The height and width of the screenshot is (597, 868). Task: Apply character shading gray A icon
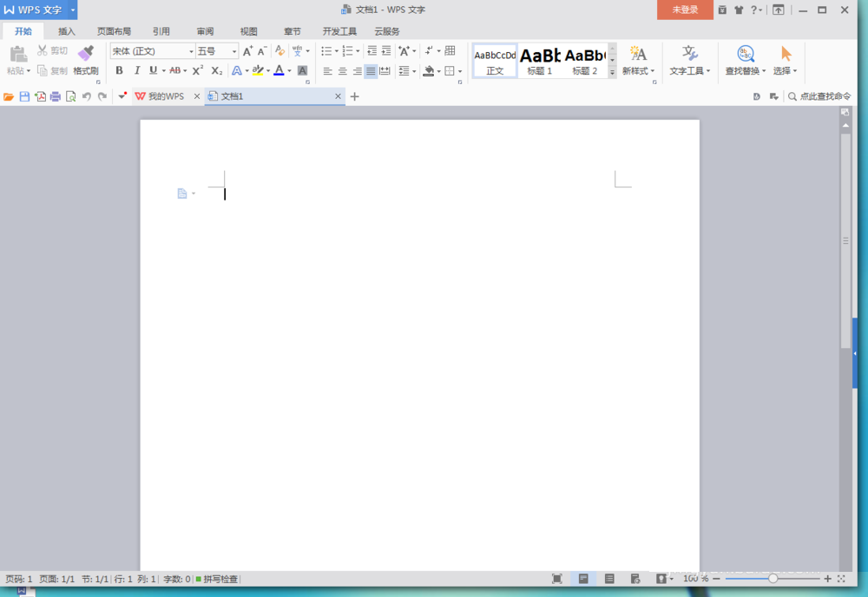[x=302, y=70]
